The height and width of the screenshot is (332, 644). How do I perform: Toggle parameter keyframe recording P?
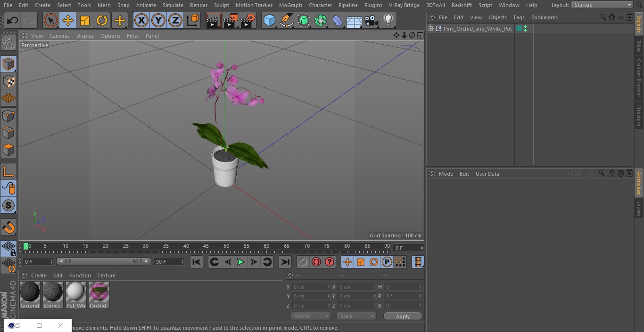pyautogui.click(x=387, y=262)
